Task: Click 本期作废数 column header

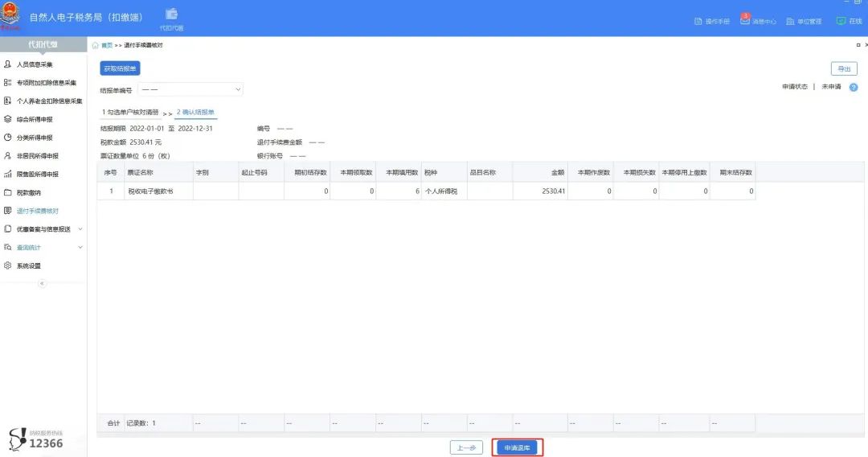Action: (591, 172)
